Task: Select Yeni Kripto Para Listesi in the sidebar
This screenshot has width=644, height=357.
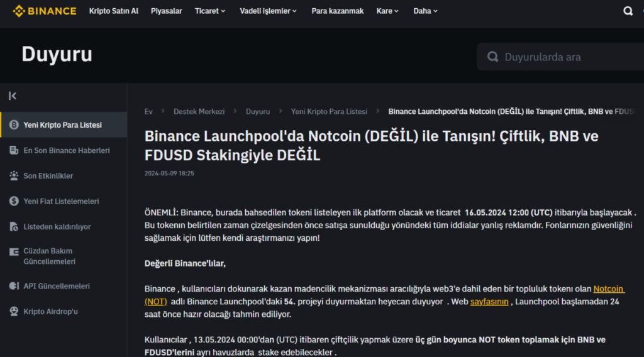Action: click(64, 124)
